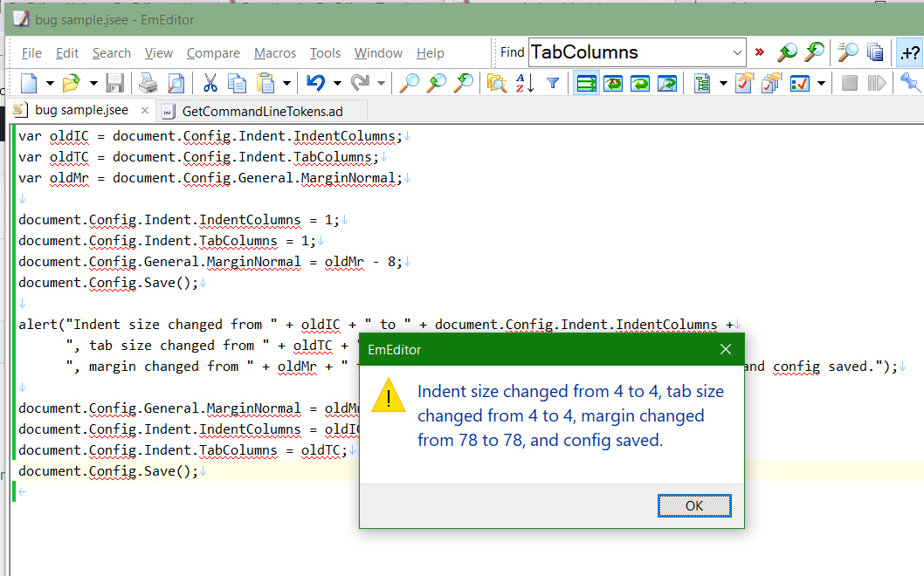
Task: Toggle the regular expression .+? button
Action: (909, 52)
